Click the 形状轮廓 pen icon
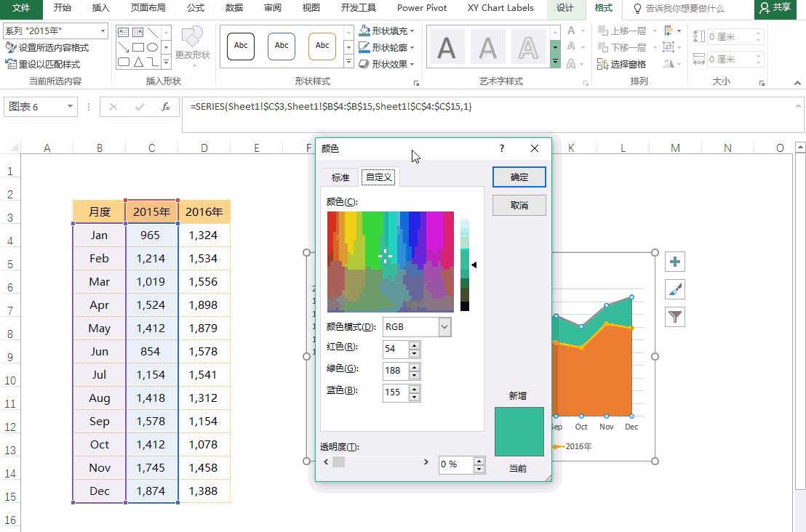Screen dimensions: 806x532 [364, 47]
